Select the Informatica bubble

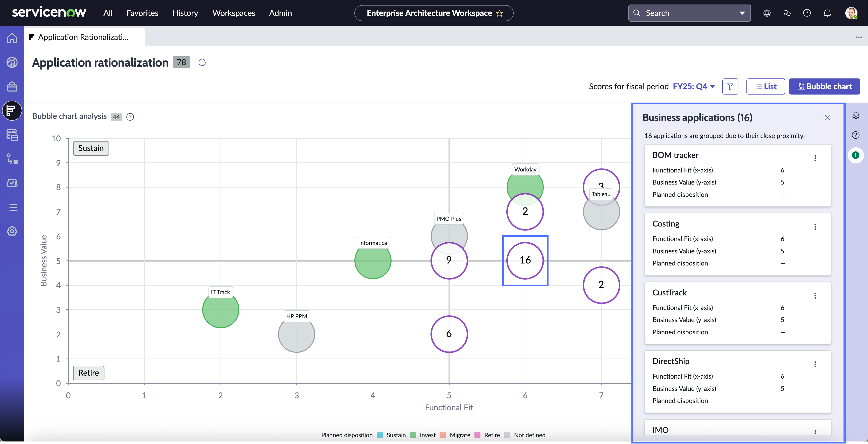coord(373,260)
